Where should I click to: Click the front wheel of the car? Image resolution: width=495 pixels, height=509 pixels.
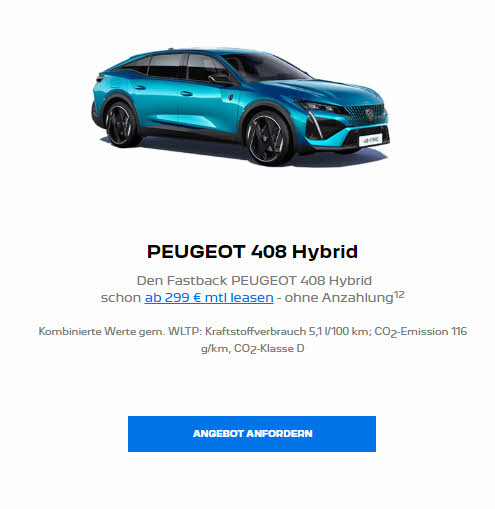click(x=268, y=139)
